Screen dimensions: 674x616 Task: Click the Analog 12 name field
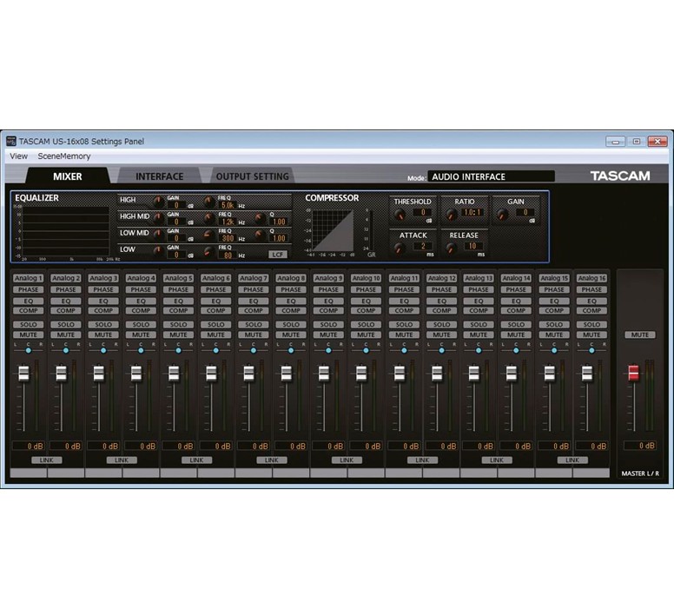441,278
